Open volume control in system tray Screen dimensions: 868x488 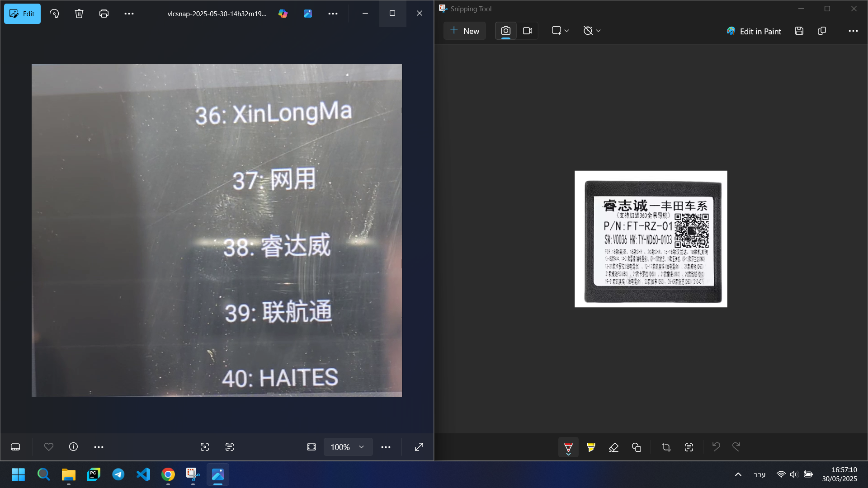794,474
